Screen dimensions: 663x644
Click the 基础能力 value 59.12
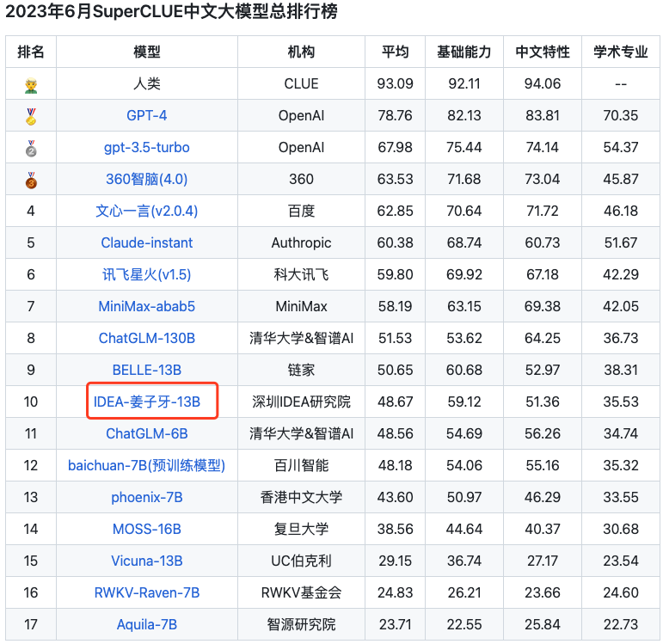464,402
